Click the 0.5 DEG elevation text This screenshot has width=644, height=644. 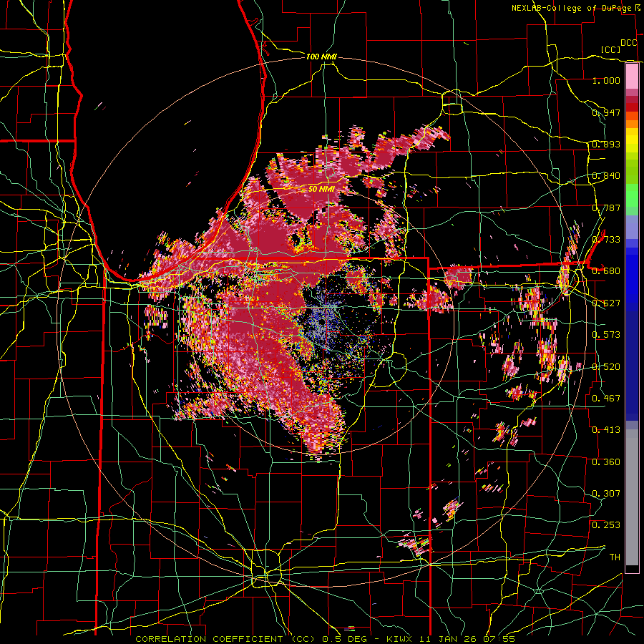345,639
